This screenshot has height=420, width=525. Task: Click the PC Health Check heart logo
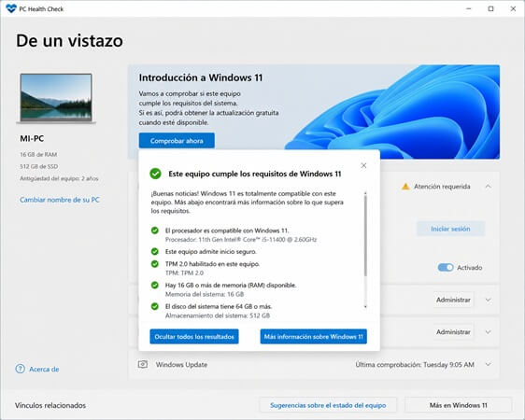10,8
